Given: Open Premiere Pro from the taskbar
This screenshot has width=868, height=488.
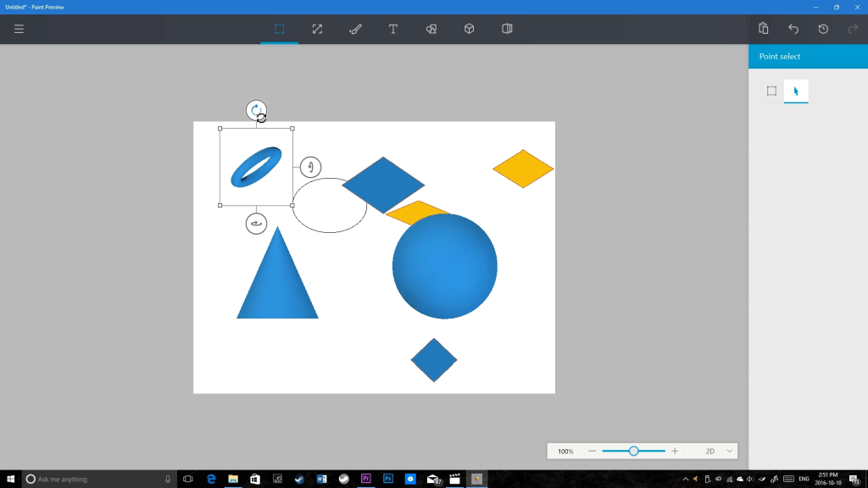Looking at the screenshot, I should pyautogui.click(x=366, y=480).
